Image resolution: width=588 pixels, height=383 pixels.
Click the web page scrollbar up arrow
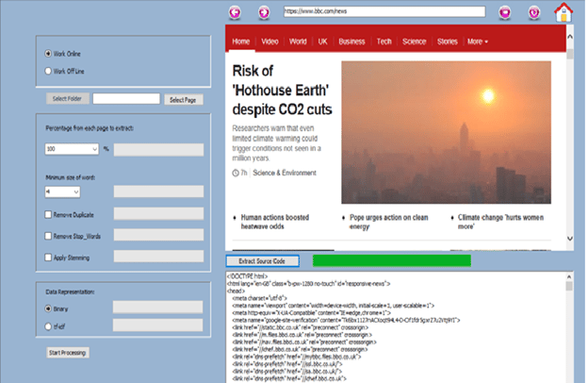[570, 37]
